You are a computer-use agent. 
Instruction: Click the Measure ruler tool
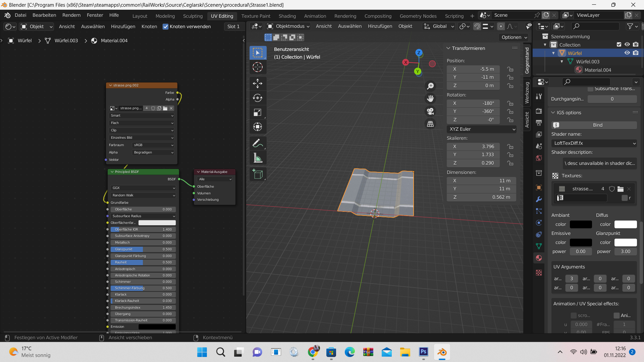258,158
